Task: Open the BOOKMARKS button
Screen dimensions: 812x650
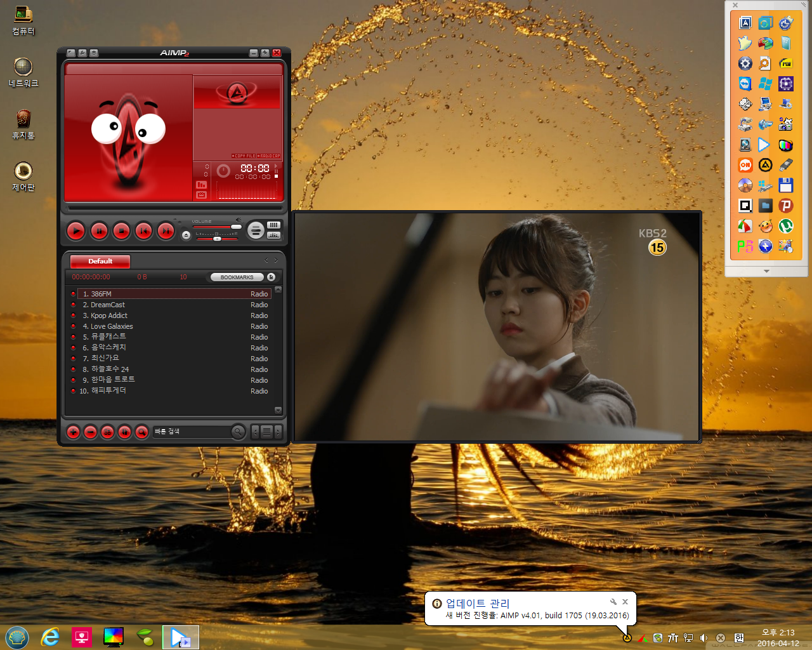Action: (x=237, y=277)
